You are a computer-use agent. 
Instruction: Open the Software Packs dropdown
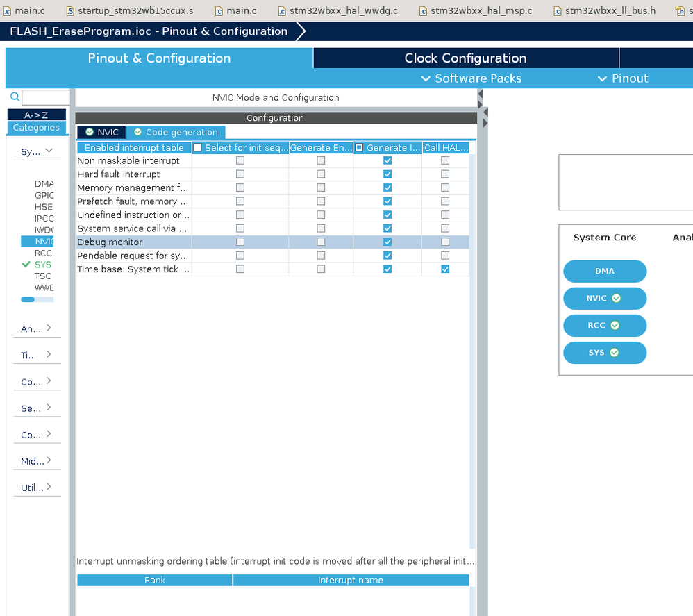tap(471, 78)
